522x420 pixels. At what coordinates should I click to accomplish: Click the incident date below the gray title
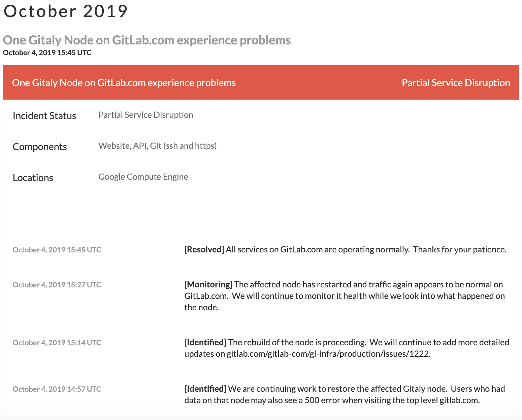point(47,53)
